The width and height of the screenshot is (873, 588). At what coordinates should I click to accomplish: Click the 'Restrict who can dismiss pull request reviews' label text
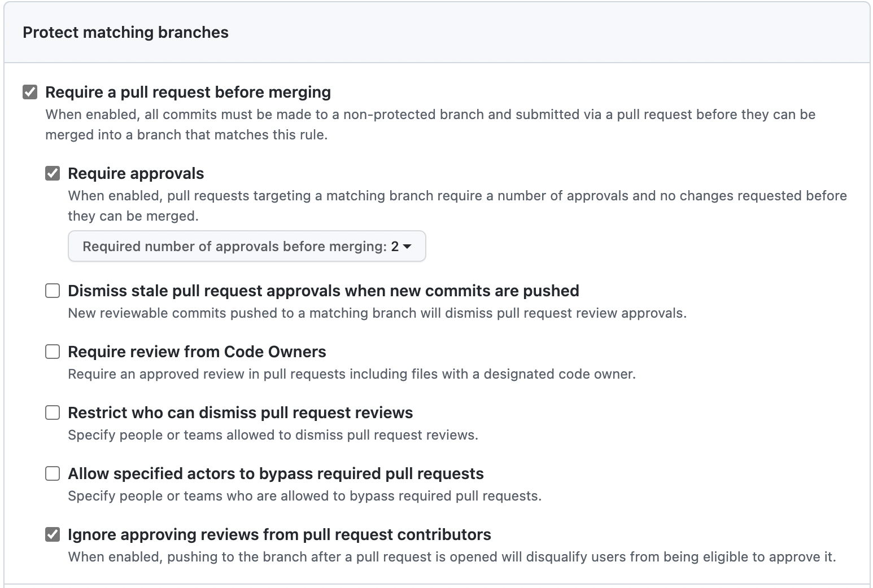(x=240, y=413)
